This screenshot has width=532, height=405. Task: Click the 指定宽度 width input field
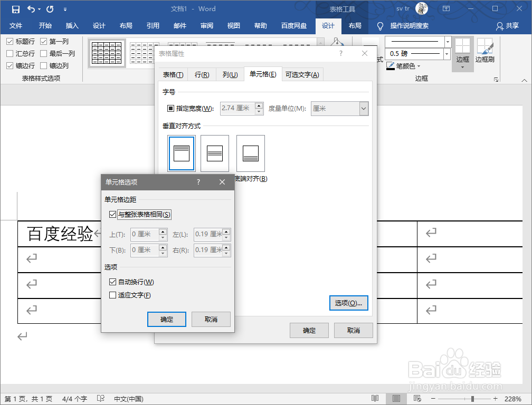pyautogui.click(x=237, y=108)
